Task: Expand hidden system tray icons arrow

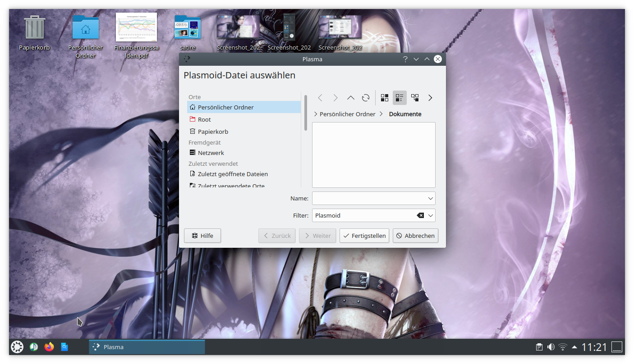Action: coord(574,347)
